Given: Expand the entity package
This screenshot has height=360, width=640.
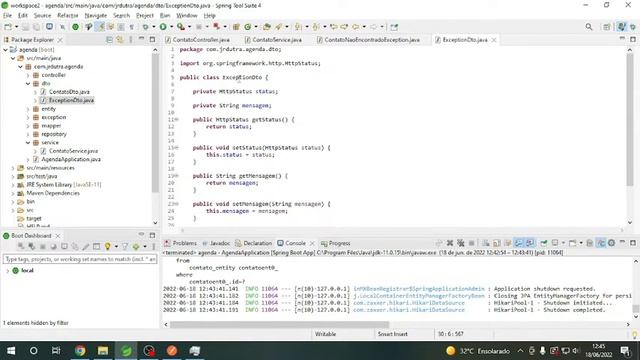Looking at the screenshot, I should (x=28, y=109).
